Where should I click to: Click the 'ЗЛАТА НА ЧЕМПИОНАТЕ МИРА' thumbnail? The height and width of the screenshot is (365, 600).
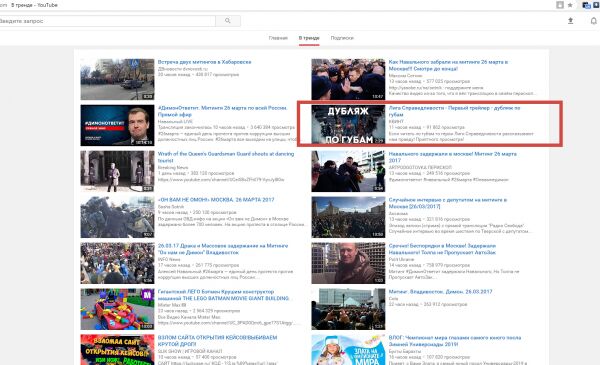348,349
